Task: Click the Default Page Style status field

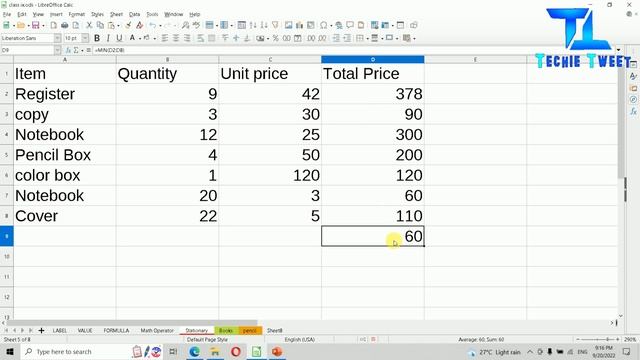Action: click(207, 340)
